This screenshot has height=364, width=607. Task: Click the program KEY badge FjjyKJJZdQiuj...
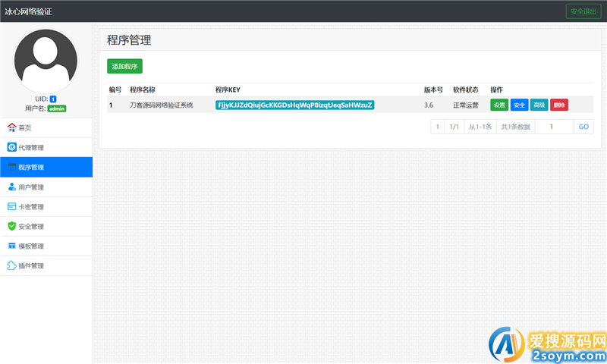click(x=294, y=105)
